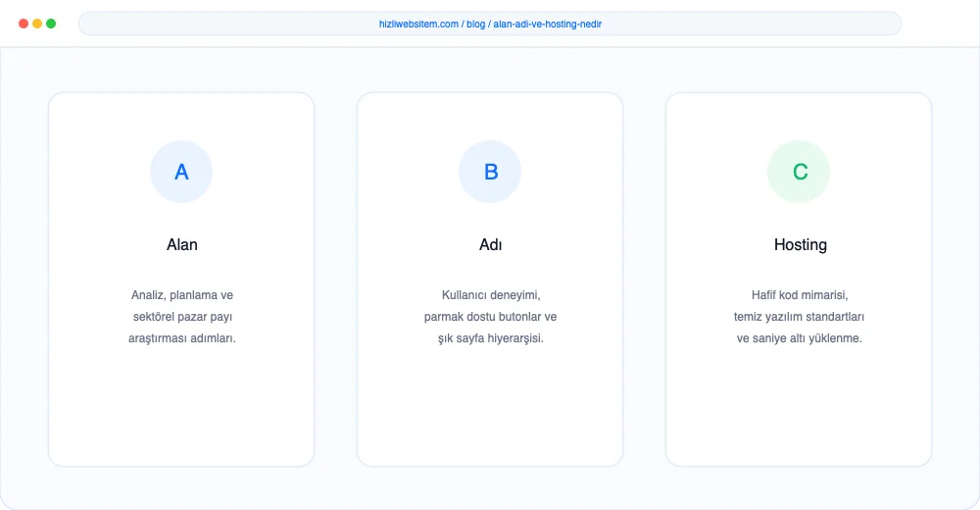This screenshot has height=510, width=980.
Task: Close the window with the red button
Action: point(24,24)
